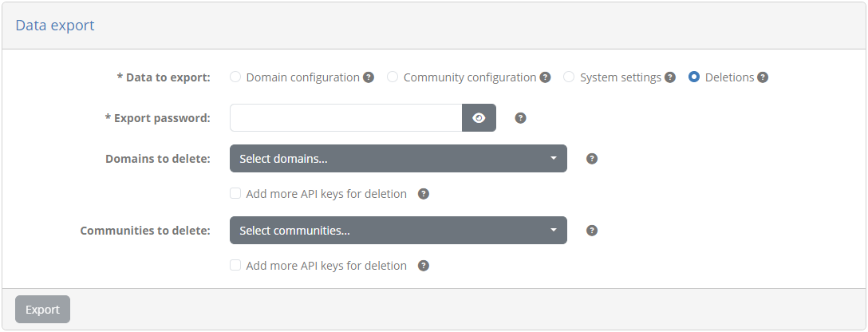868x332 pixels.
Task: Click the Export button
Action: point(42,310)
